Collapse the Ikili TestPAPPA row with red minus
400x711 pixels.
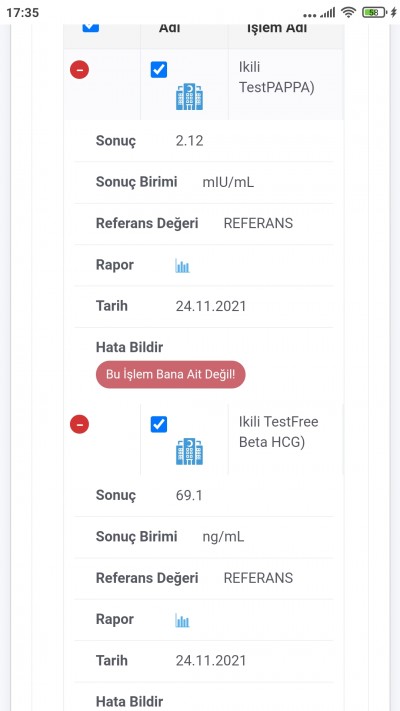79,70
